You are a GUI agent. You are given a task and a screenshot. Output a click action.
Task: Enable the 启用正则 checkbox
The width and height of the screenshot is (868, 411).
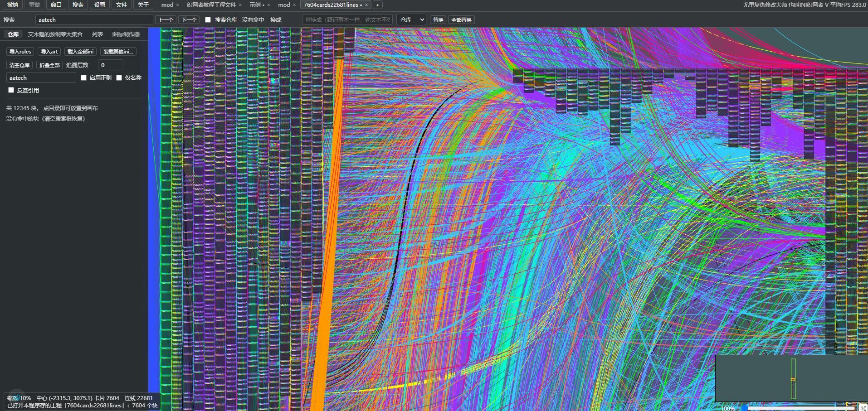83,77
